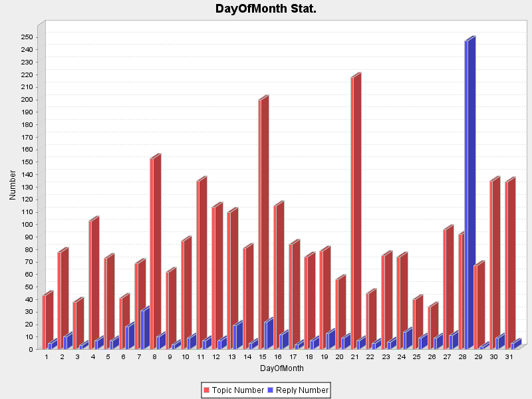Click the 250 tick on the y-axis
532x399 pixels.
pyautogui.click(x=27, y=37)
